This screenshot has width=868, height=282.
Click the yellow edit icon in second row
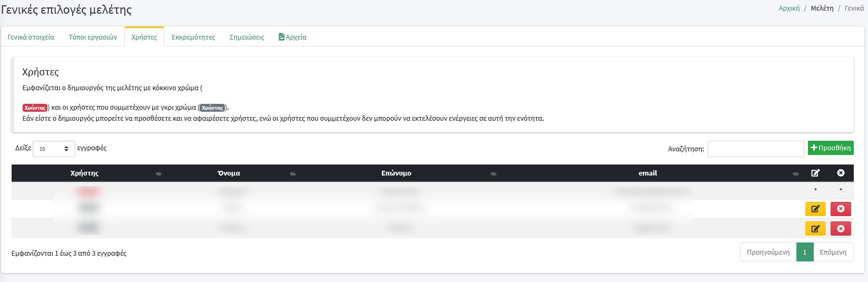(815, 209)
